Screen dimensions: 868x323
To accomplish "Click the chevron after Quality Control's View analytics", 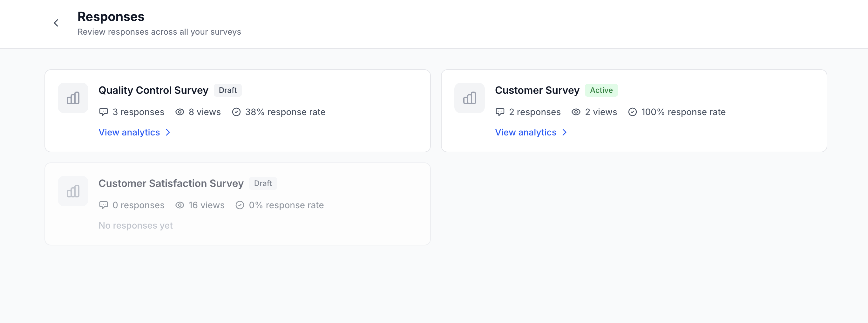I will pyautogui.click(x=168, y=133).
